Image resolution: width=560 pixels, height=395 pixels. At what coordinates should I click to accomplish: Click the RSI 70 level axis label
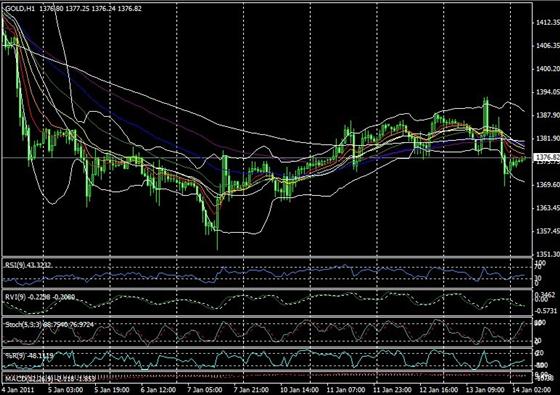tap(539, 267)
